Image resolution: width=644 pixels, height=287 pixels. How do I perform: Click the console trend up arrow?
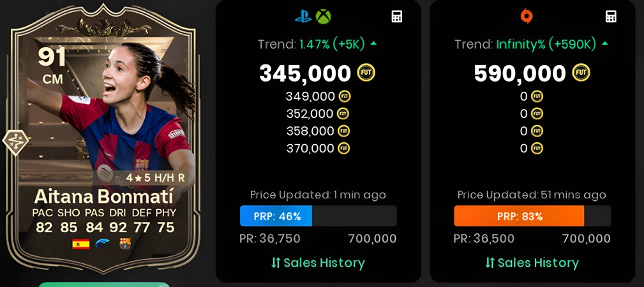coord(373,43)
